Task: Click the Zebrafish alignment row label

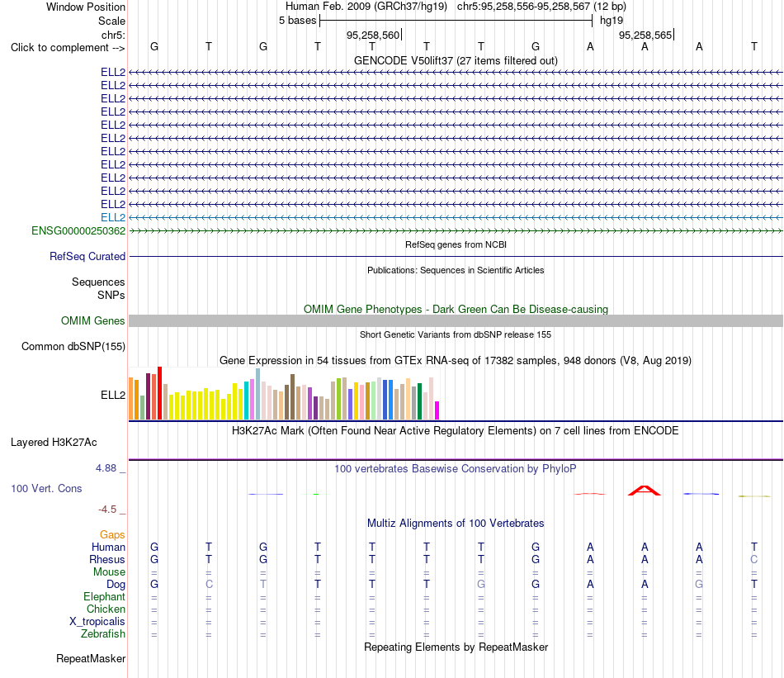Action: click(103, 633)
